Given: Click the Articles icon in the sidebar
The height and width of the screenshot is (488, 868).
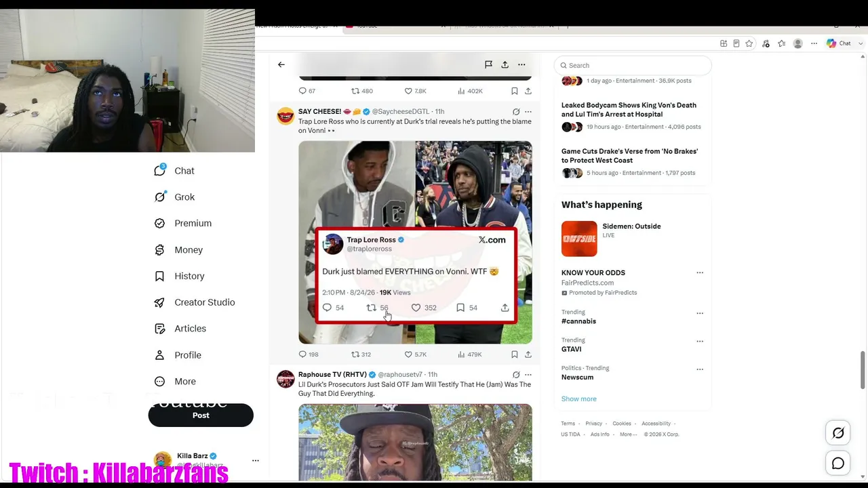Looking at the screenshot, I should (160, 329).
